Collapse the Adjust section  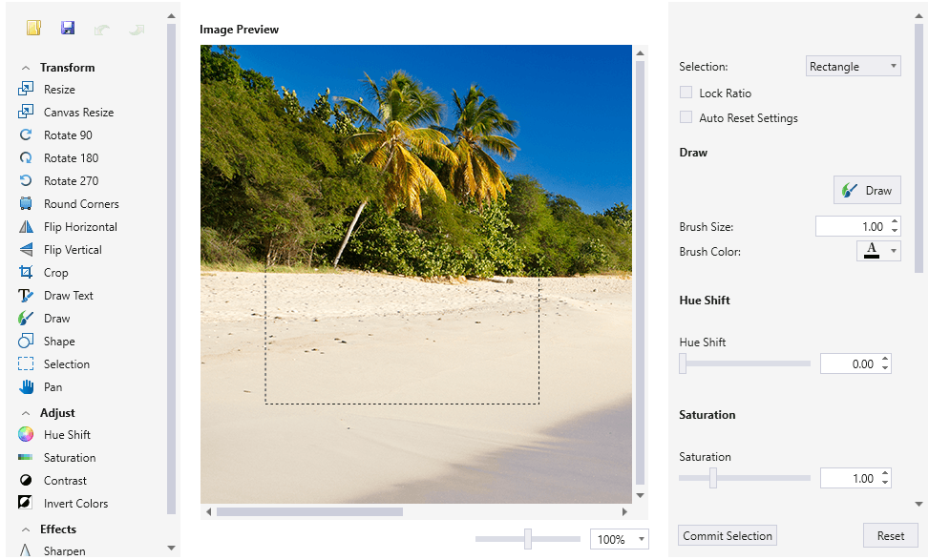point(26,412)
